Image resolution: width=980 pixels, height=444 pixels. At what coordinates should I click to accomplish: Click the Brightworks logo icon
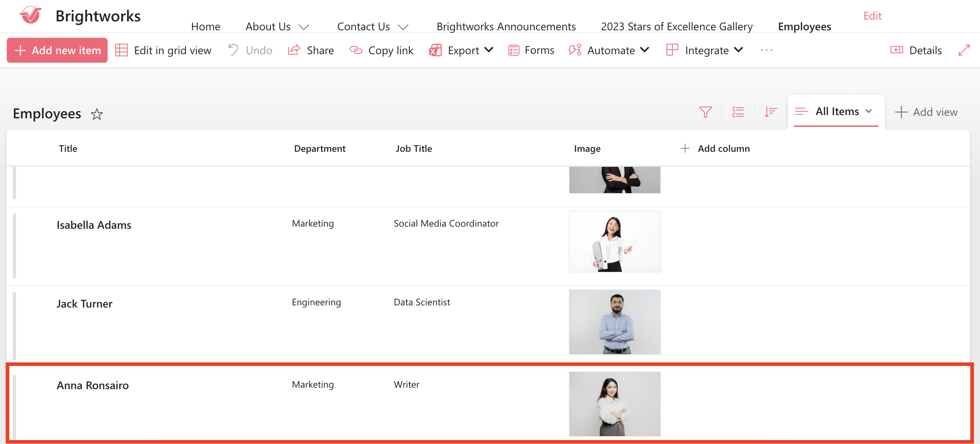(x=30, y=16)
